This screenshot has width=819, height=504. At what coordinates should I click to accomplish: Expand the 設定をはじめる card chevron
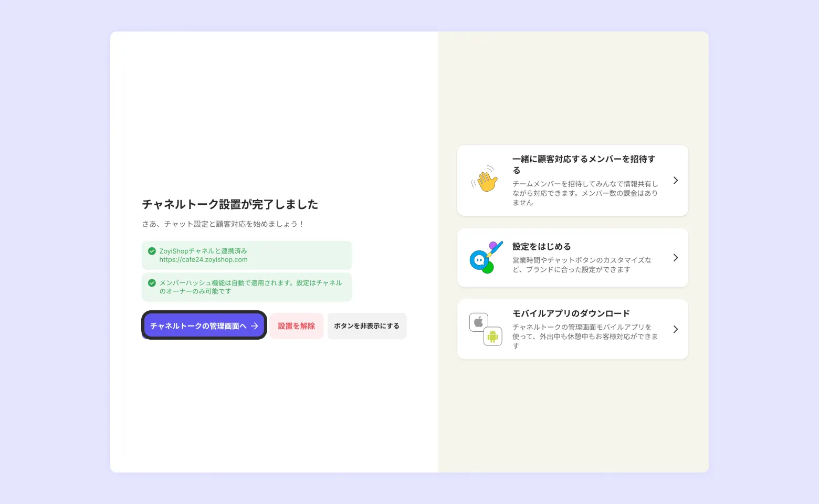[x=676, y=258]
